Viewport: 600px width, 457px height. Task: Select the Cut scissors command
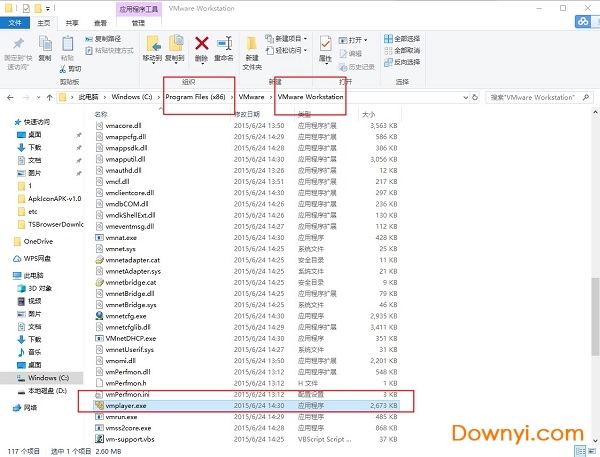(x=70, y=69)
